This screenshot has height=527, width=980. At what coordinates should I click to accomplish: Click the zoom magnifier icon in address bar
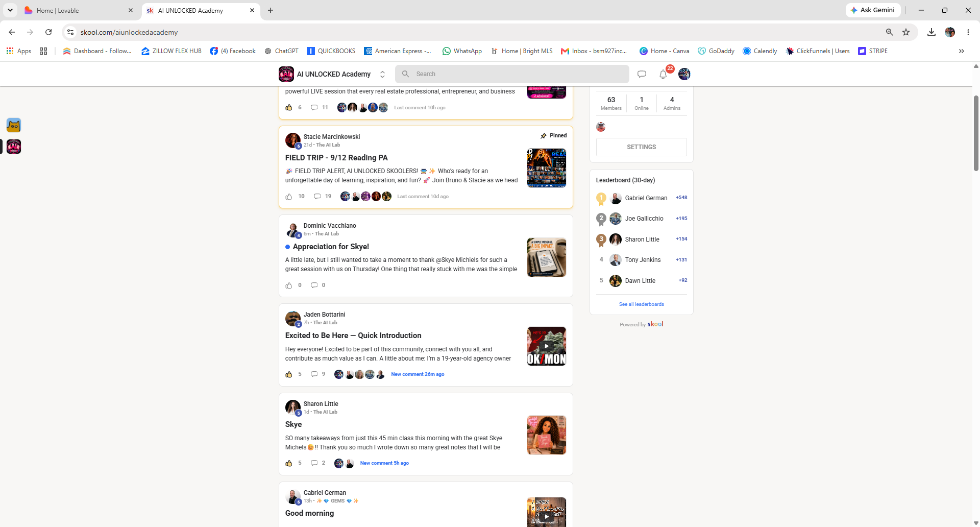point(890,32)
